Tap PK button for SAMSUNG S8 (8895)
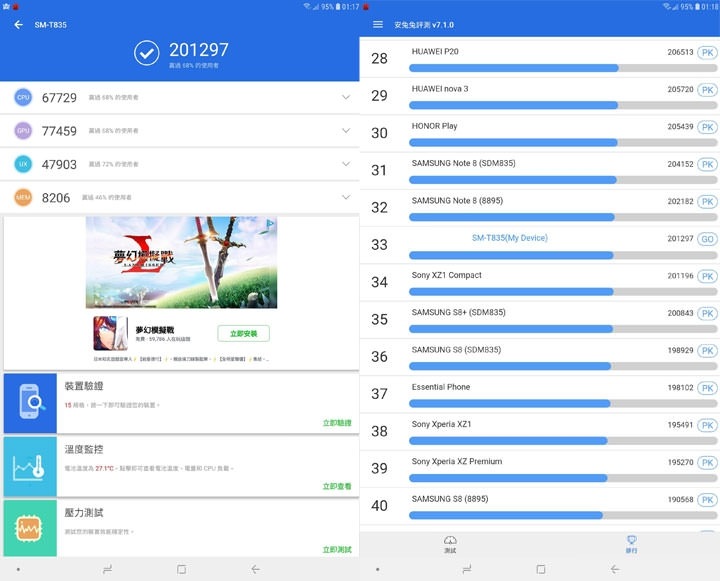This screenshot has height=581, width=720. tap(707, 499)
